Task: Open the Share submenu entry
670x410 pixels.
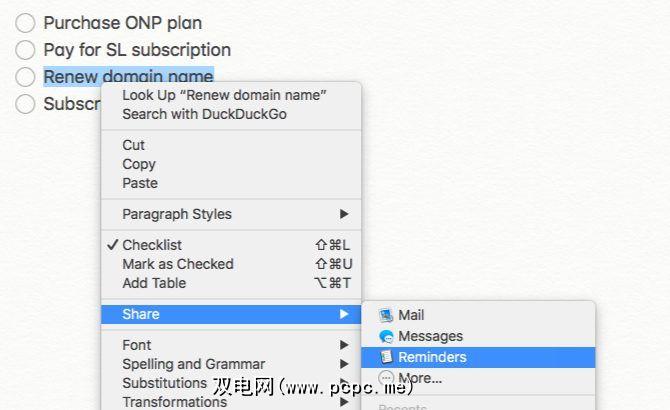Action: coord(231,314)
